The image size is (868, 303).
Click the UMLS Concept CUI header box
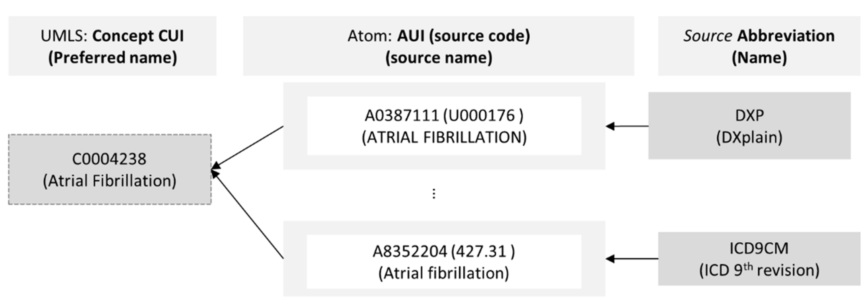pyautogui.click(x=112, y=46)
